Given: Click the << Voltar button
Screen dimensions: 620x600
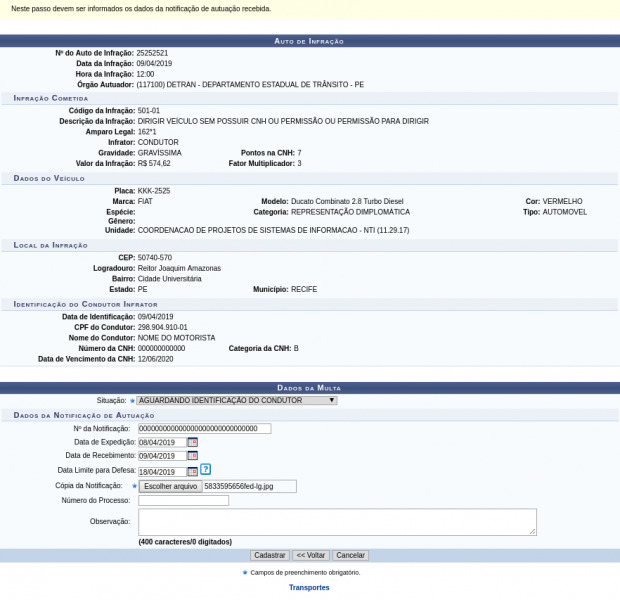Looking at the screenshot, I should (x=311, y=555).
